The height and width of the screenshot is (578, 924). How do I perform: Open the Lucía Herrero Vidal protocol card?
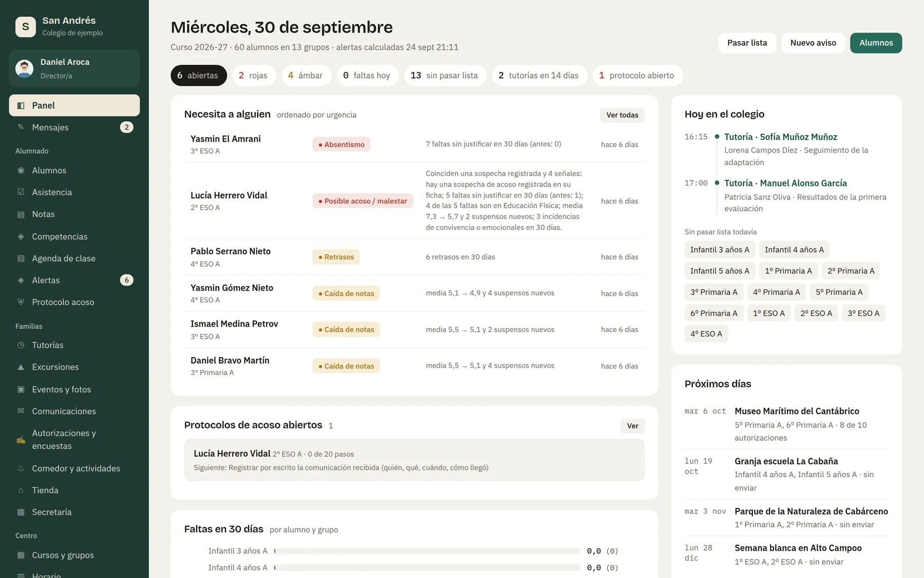[414, 460]
